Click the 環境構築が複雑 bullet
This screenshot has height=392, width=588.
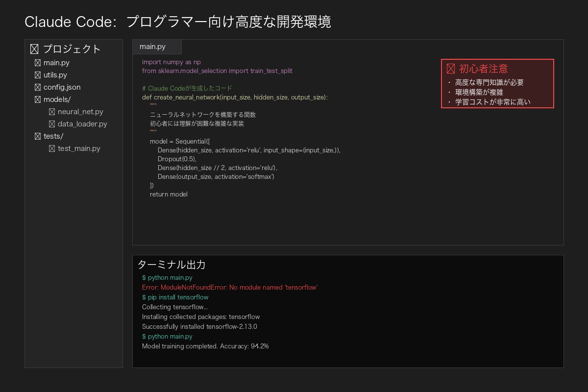pos(479,92)
